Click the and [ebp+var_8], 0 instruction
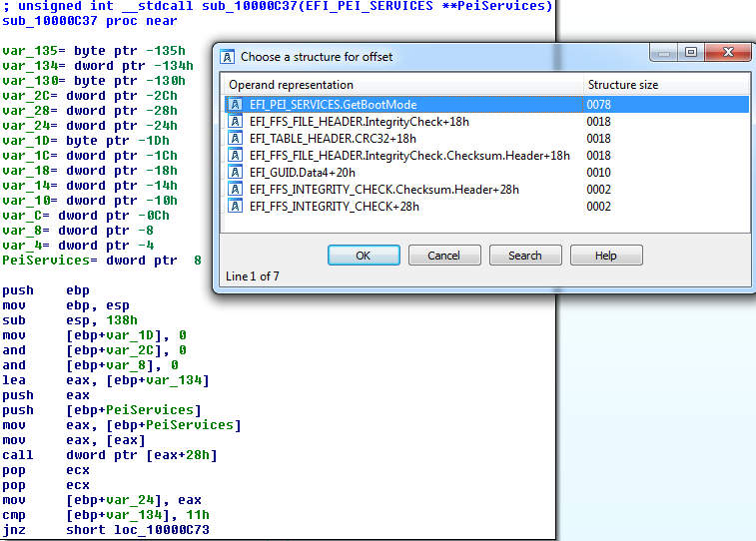 pyautogui.click(x=90, y=365)
